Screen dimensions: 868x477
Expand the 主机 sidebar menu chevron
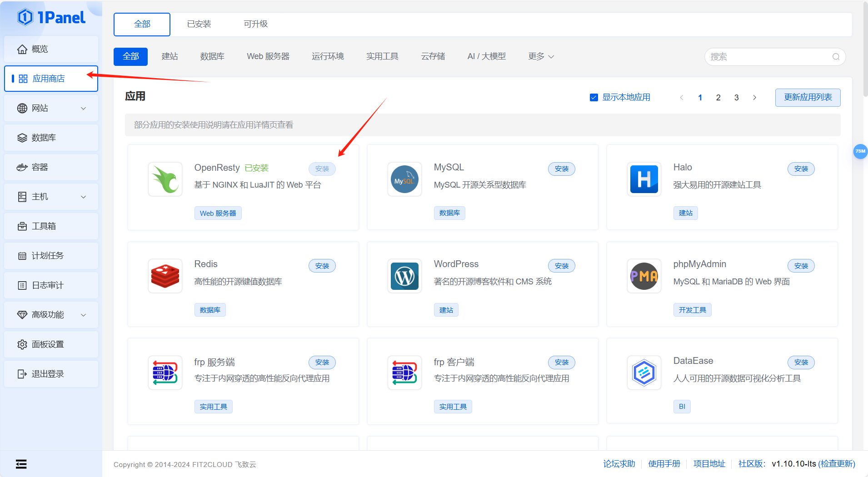tap(83, 197)
